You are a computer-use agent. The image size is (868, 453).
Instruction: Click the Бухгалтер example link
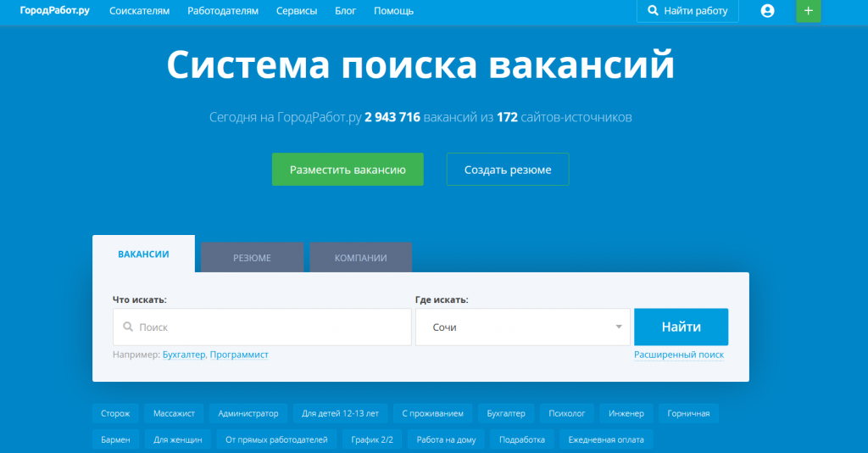coord(183,355)
